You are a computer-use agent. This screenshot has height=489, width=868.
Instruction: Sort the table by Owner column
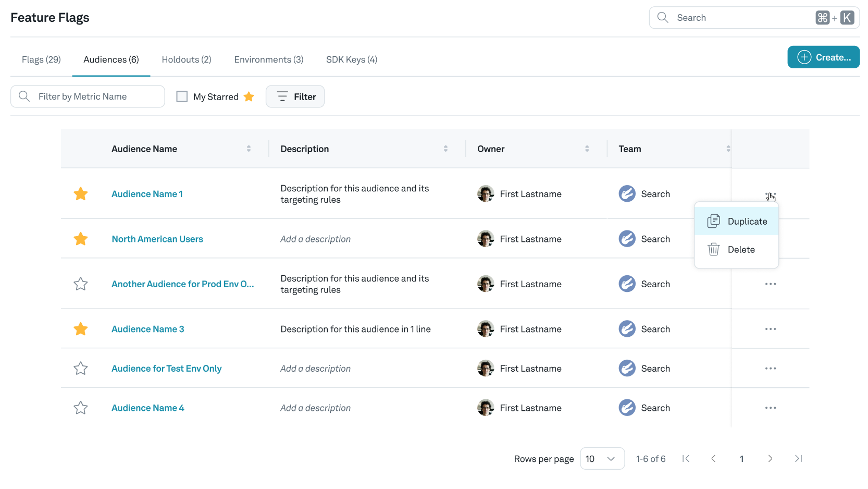click(587, 149)
